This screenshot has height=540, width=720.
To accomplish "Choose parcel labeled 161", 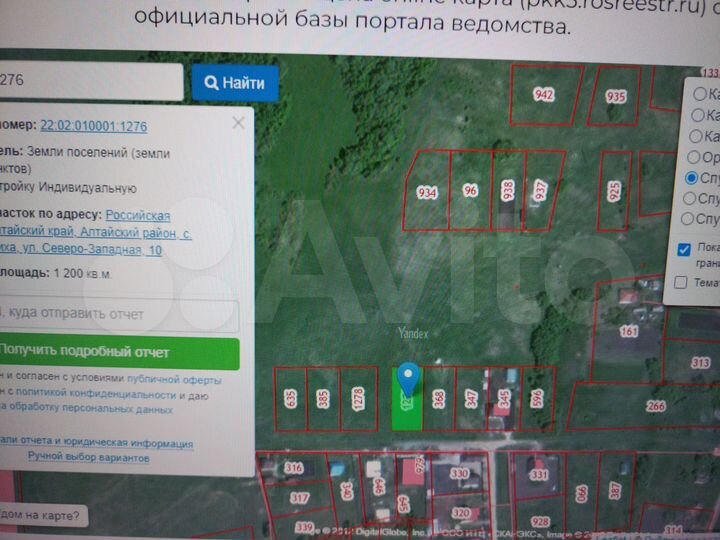I will pyautogui.click(x=629, y=331).
